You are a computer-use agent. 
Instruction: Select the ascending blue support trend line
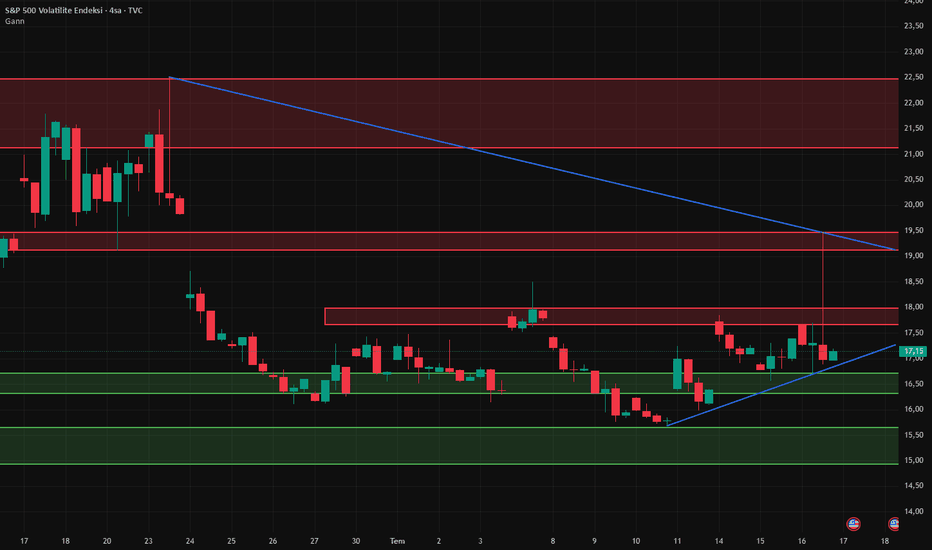pos(782,385)
